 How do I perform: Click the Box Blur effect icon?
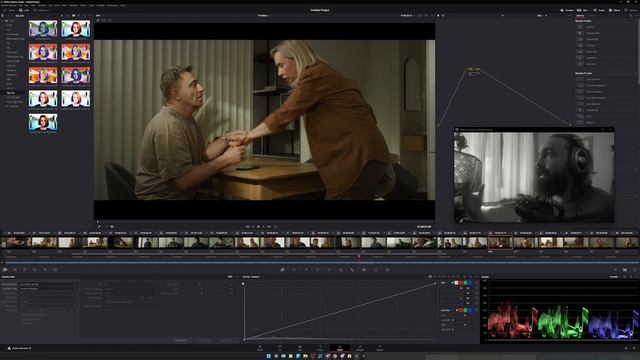pyautogui.click(x=580, y=27)
